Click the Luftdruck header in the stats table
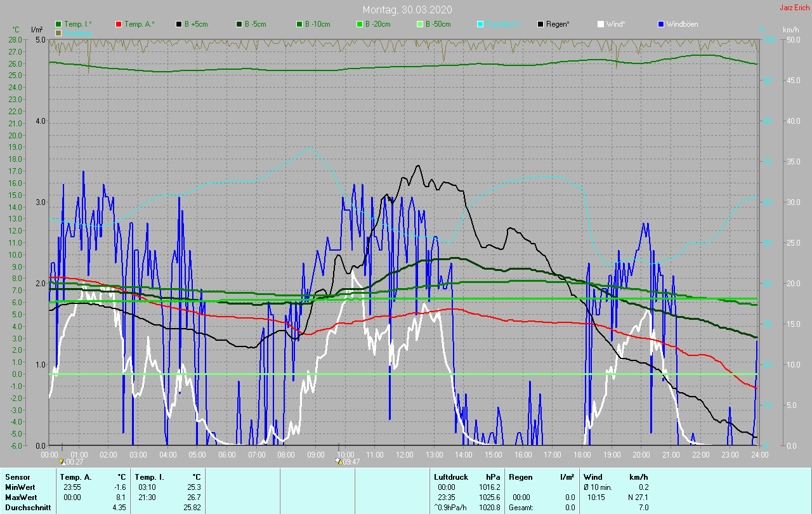Screen dimensions: 812x514 pos(450,477)
